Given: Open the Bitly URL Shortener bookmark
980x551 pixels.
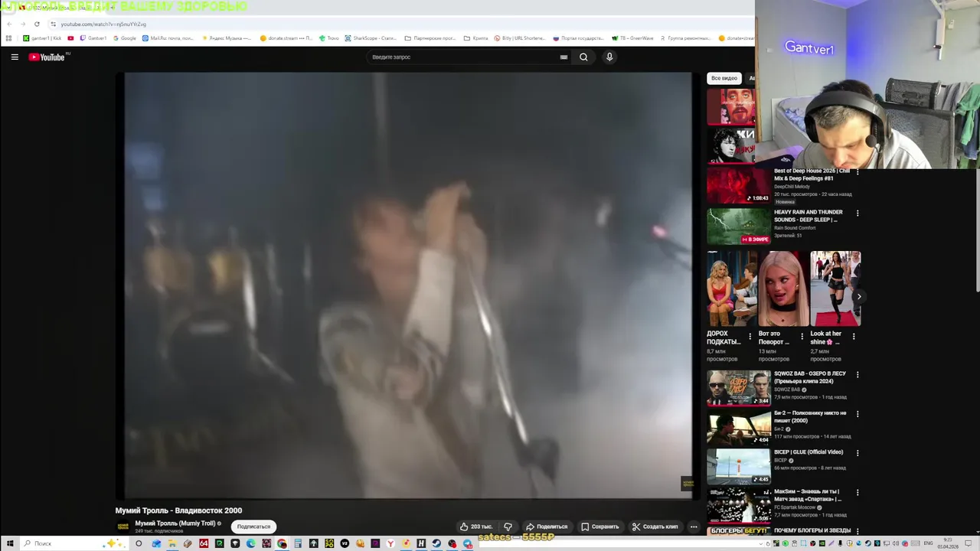Looking at the screenshot, I should [x=519, y=38].
